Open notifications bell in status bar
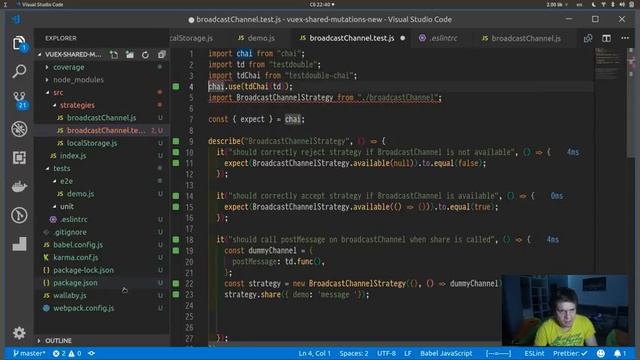The height and width of the screenshot is (360, 640). [620, 353]
